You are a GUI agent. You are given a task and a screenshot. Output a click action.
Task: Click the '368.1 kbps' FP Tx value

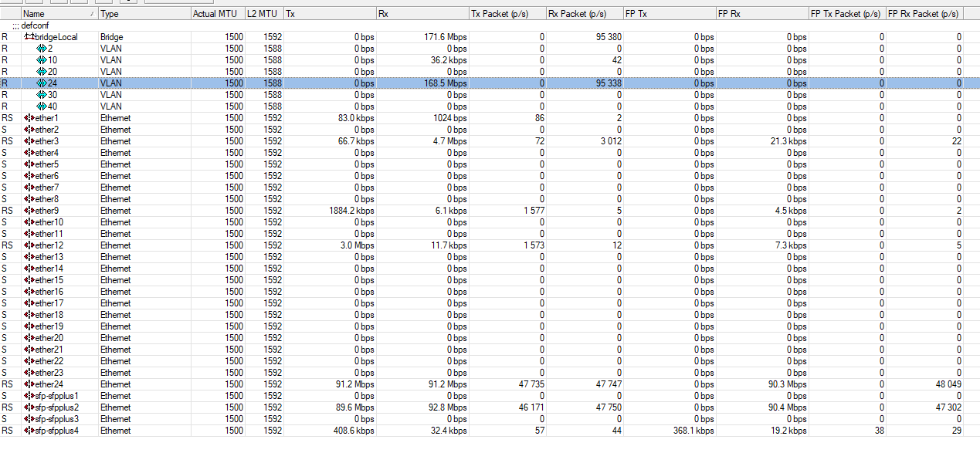tap(694, 431)
